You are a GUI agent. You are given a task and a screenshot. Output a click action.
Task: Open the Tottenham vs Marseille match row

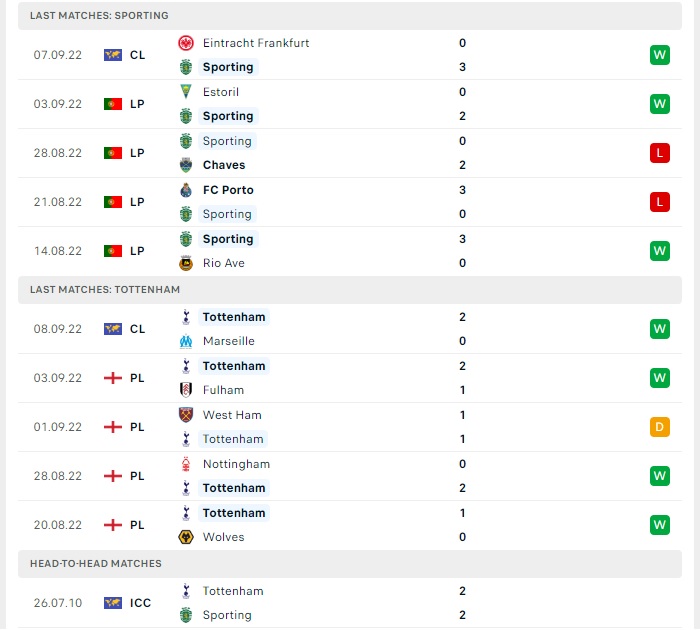(350, 329)
